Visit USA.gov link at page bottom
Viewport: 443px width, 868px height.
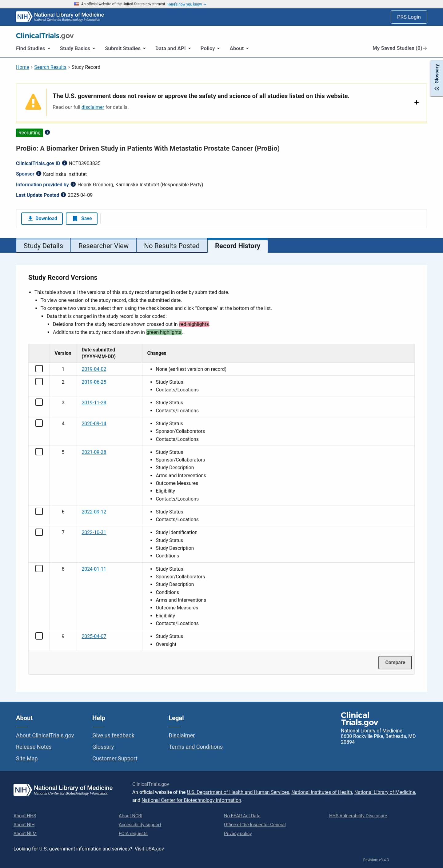coord(149,849)
